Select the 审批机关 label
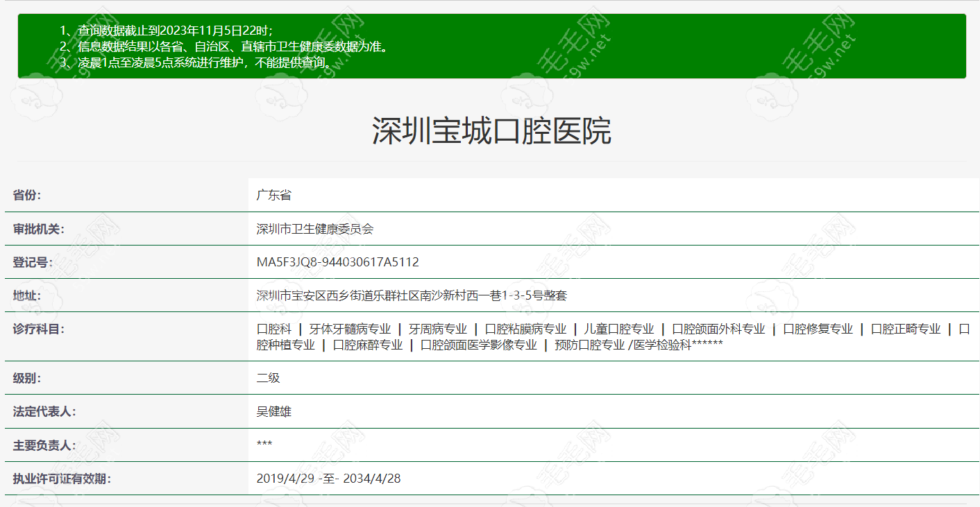Viewport: 980px width, 507px height. (x=39, y=229)
